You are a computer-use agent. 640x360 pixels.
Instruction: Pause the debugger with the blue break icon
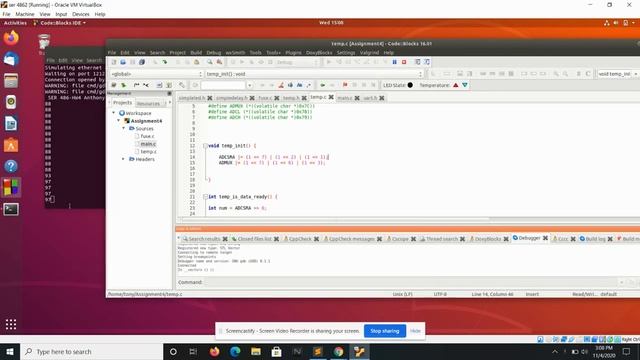tap(394, 62)
